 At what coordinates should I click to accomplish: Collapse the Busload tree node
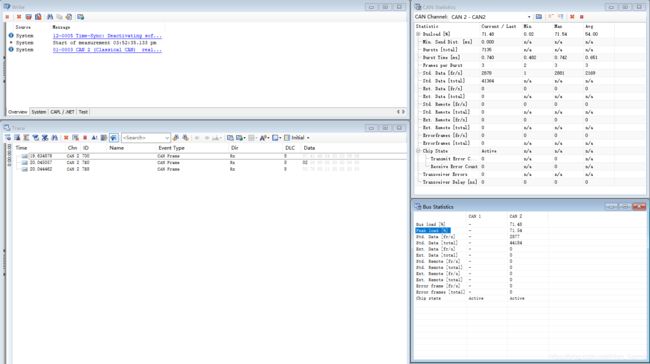[x=418, y=34]
